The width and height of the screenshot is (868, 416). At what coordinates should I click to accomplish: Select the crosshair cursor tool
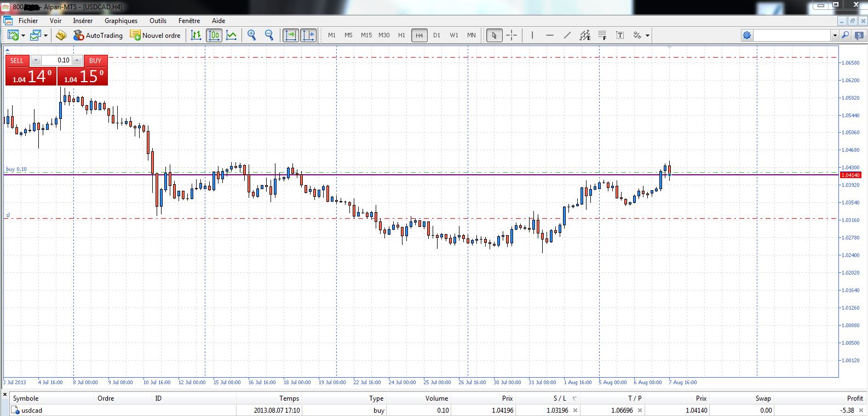511,35
